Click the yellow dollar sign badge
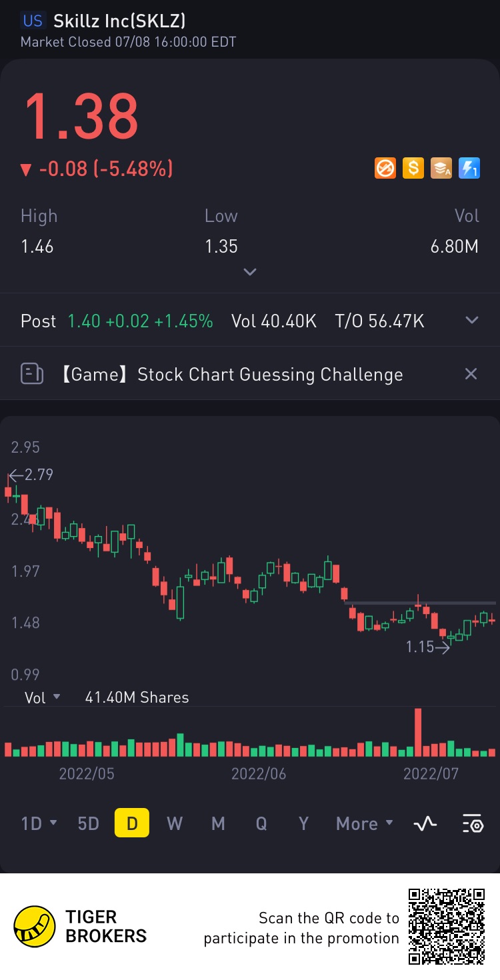The height and width of the screenshot is (980, 500). pyautogui.click(x=413, y=168)
